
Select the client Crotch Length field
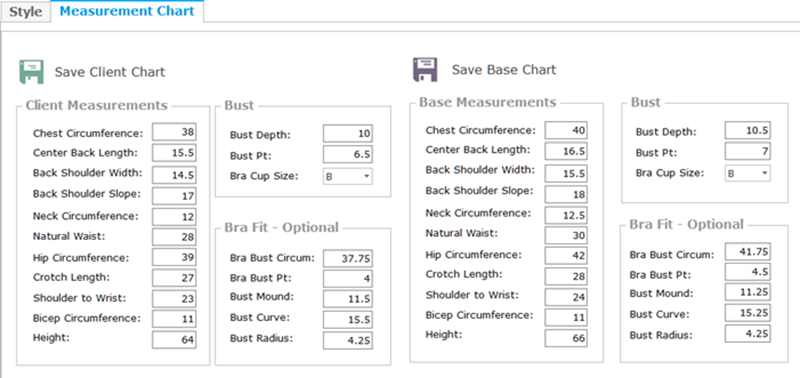[174, 278]
